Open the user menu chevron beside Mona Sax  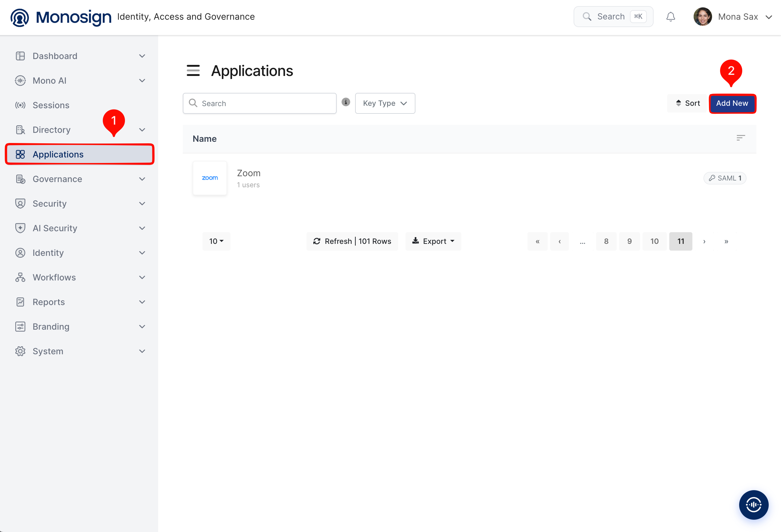[x=769, y=17]
